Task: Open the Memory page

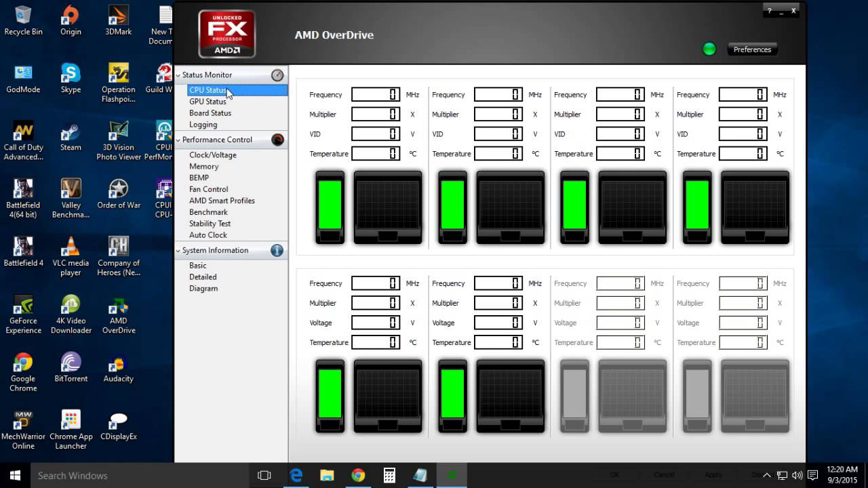Action: pyautogui.click(x=203, y=166)
